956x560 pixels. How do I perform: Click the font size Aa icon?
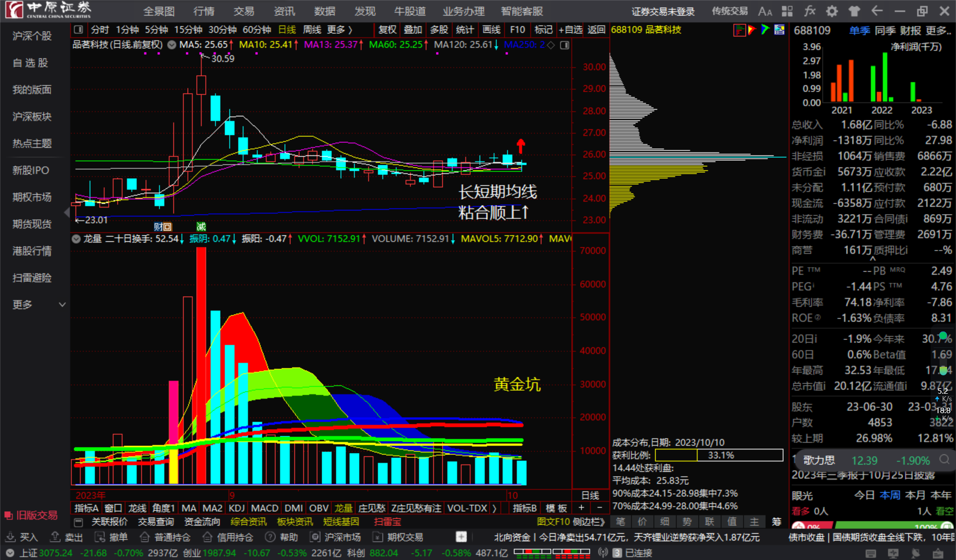pyautogui.click(x=765, y=11)
